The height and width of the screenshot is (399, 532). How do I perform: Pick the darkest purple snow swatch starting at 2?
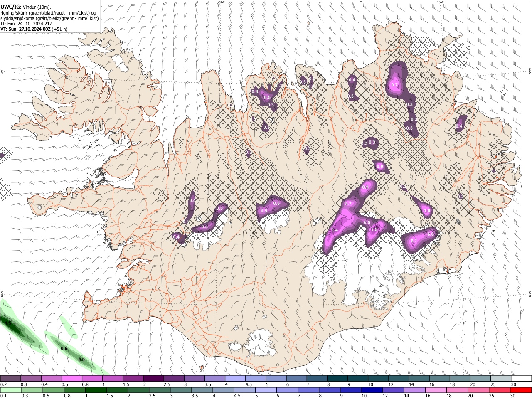click(x=153, y=379)
